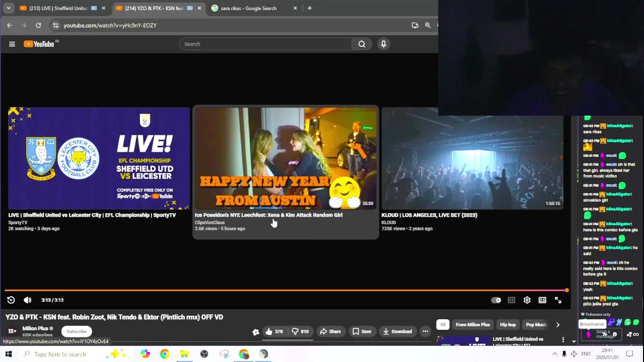Open the 'KLOUD | LOS ANGELES, LIVE SET (2023)' title
The width and height of the screenshot is (644, 362).
429,215
